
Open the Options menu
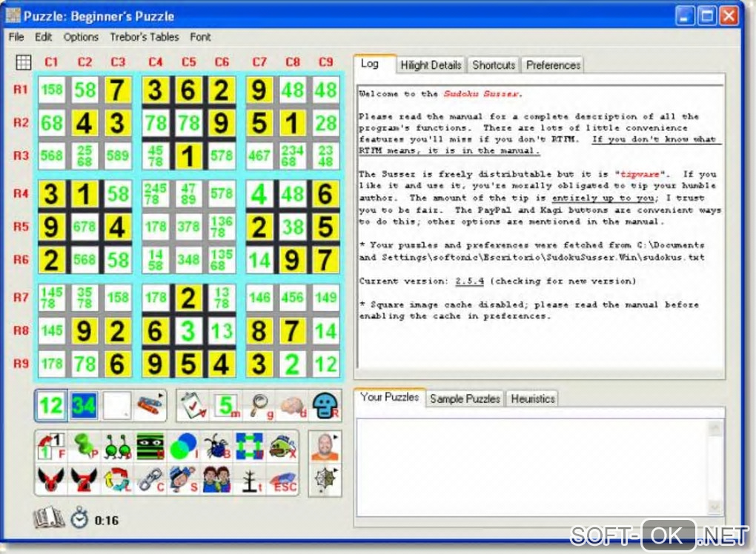pyautogui.click(x=81, y=37)
